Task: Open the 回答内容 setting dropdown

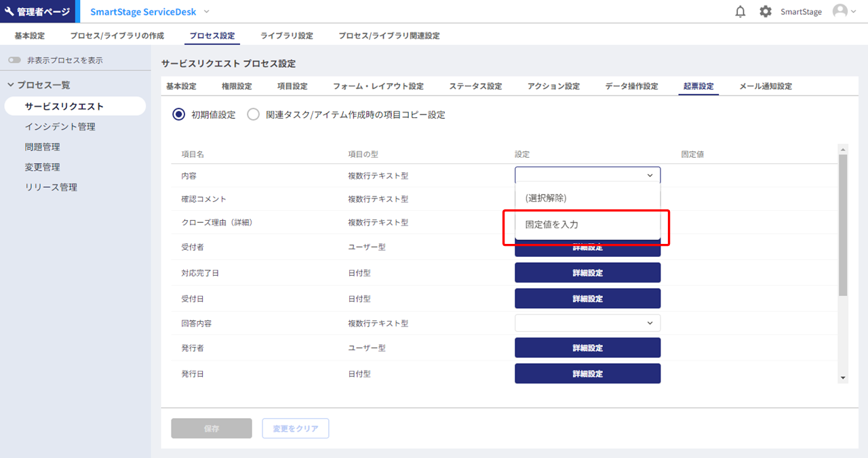Action: (x=587, y=323)
